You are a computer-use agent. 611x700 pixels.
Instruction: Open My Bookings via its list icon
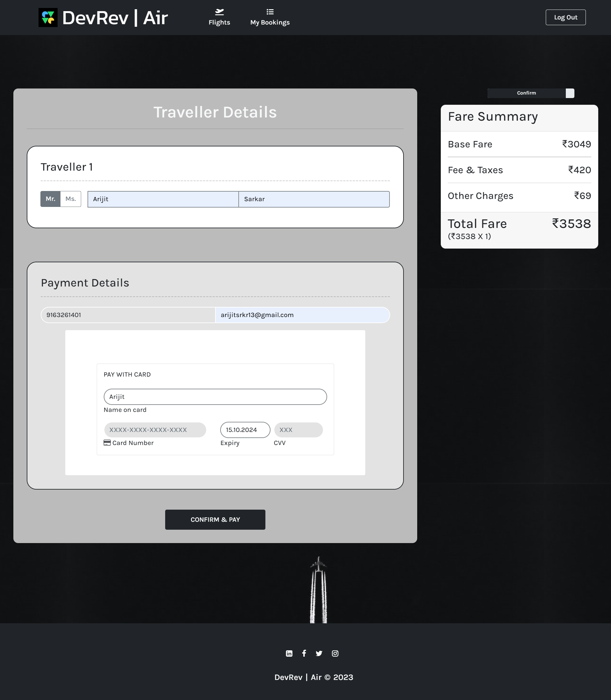click(x=270, y=11)
